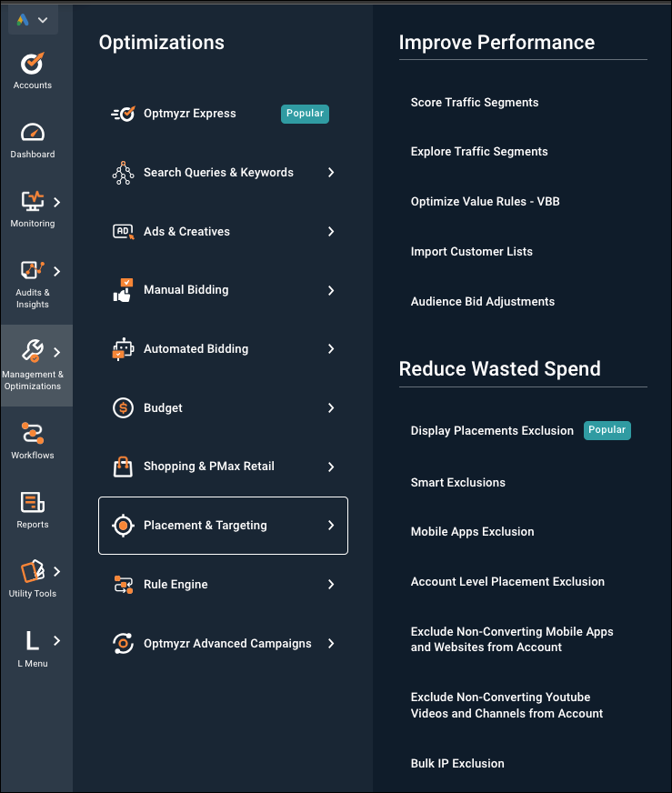Open Score Traffic Segments link
The height and width of the screenshot is (793, 672).
pos(475,103)
